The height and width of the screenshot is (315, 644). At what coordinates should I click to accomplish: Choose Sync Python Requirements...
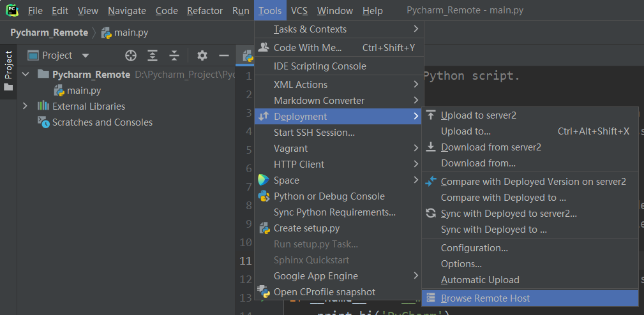tap(339, 212)
